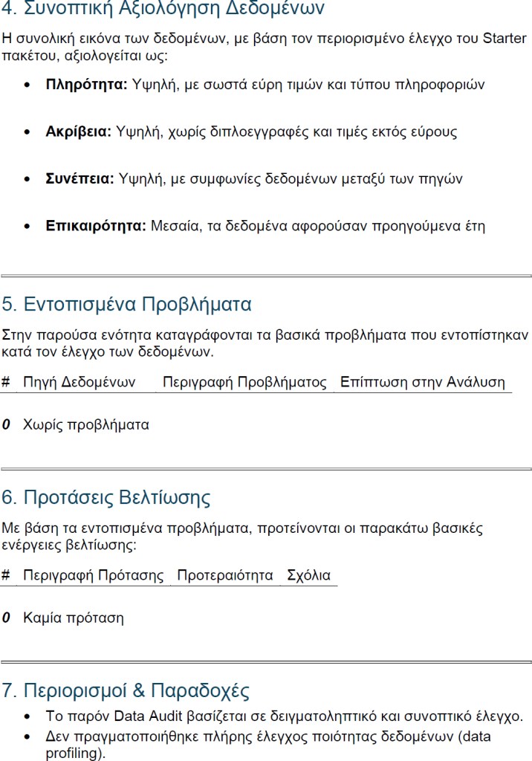Click the bold label "Επικαιρότητα:"

[96, 226]
